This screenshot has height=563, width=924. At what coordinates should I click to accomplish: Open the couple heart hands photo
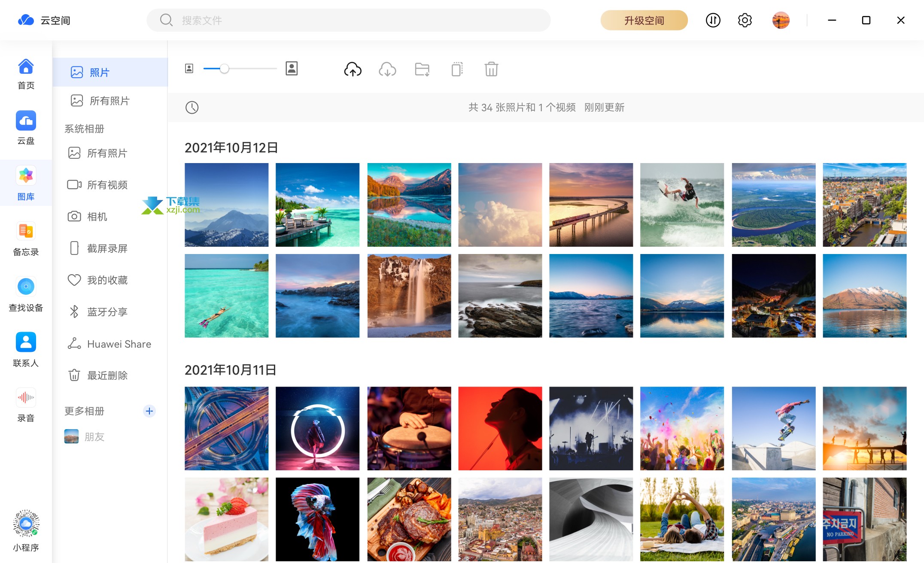pos(682,519)
